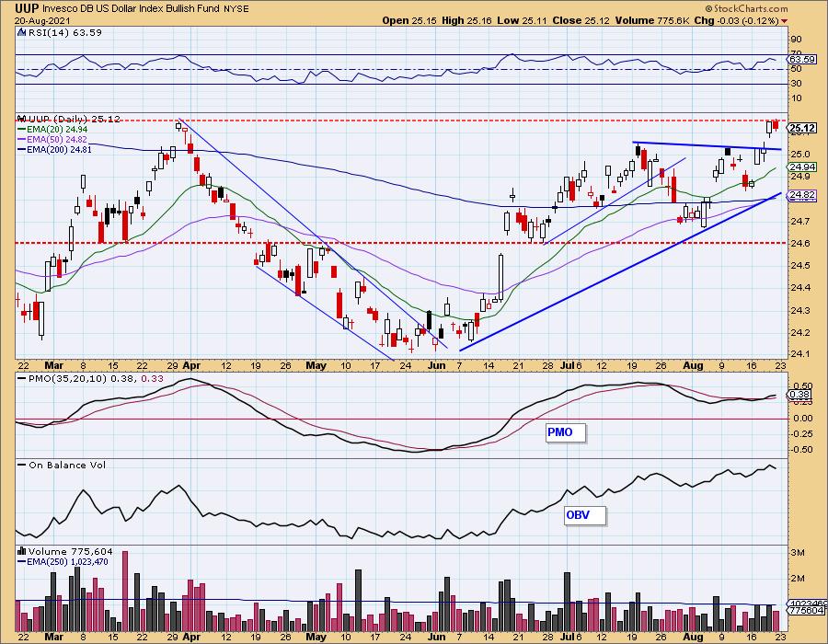Click the Aug label on price panel date axis
The image size is (828, 644).
[693, 365]
